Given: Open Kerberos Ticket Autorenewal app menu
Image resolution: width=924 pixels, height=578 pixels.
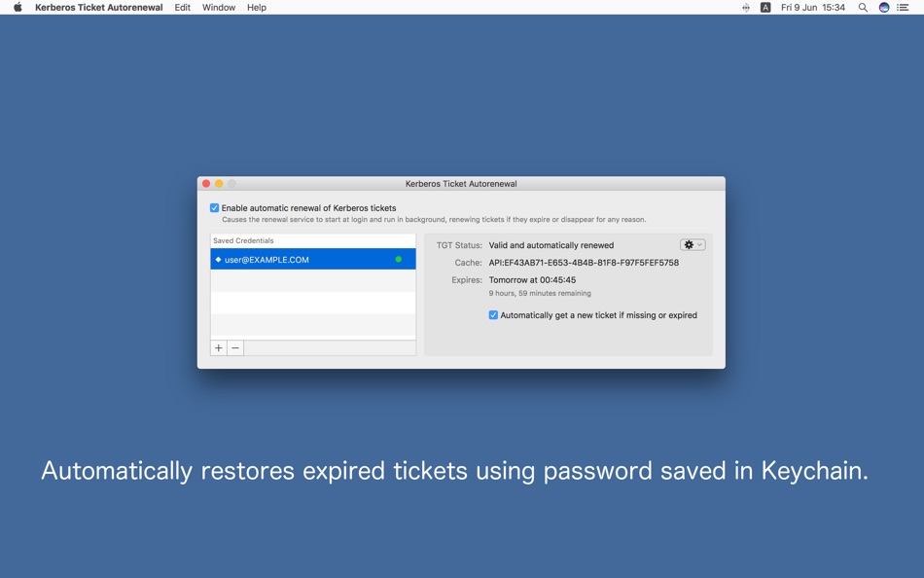Looking at the screenshot, I should (98, 7).
